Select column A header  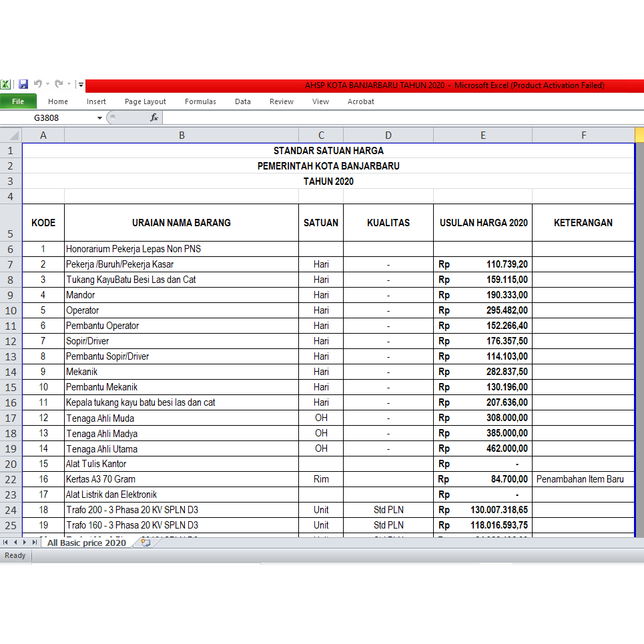(43, 135)
